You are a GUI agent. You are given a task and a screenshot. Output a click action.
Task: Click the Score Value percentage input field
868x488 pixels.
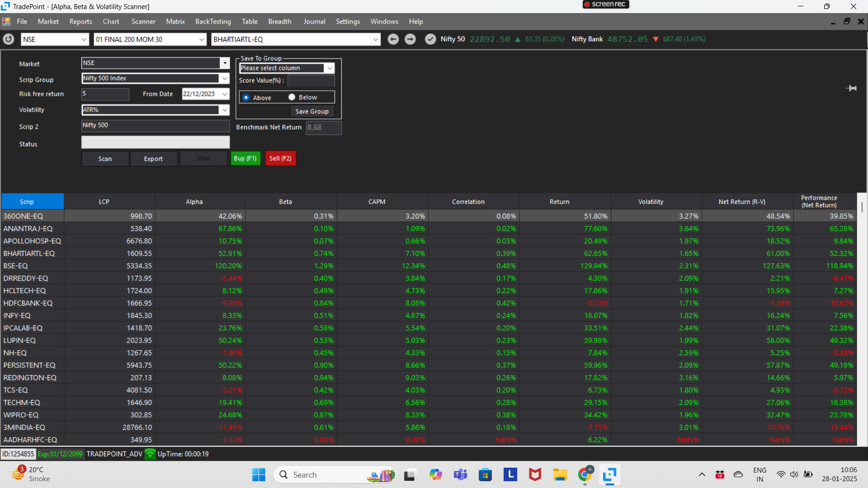(311, 80)
